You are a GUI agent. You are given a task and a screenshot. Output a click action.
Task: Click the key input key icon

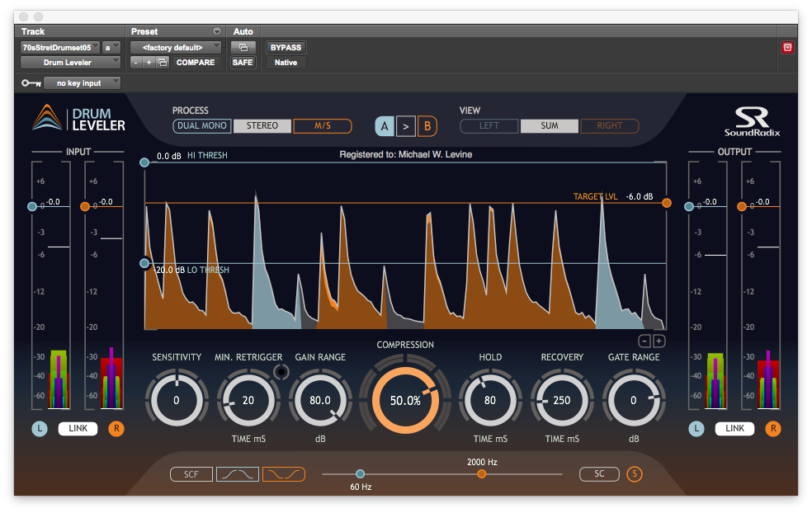[x=31, y=83]
